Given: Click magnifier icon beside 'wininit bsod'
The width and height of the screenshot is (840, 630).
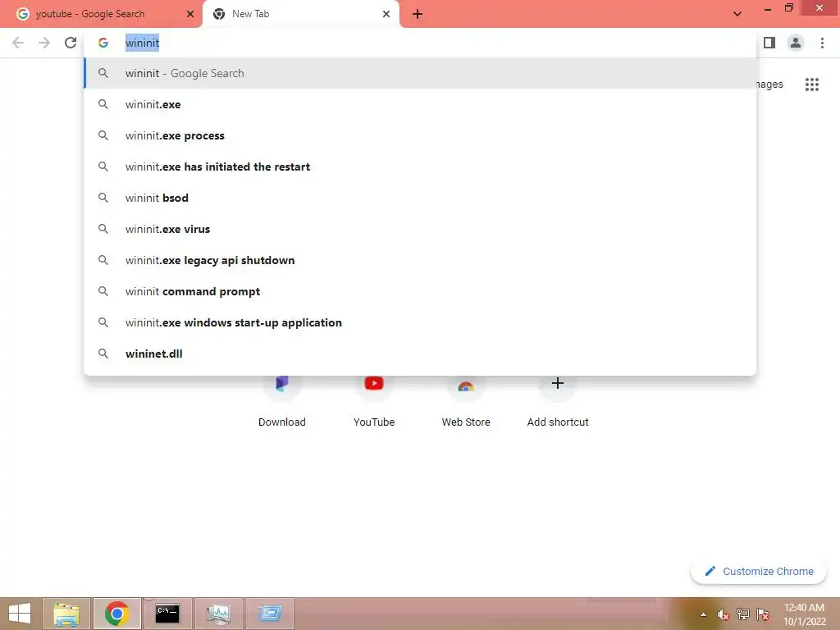Looking at the screenshot, I should click(x=103, y=198).
